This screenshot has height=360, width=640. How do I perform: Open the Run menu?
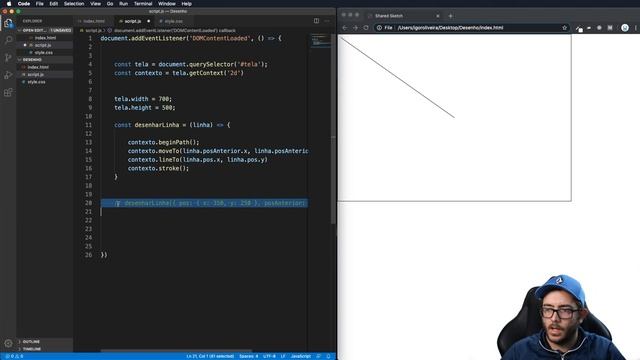123,4
